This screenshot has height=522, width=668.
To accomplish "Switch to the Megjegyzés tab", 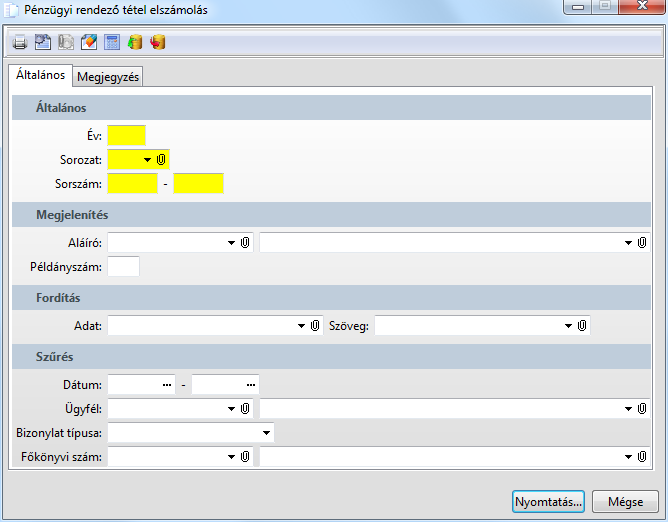I will 108,77.
